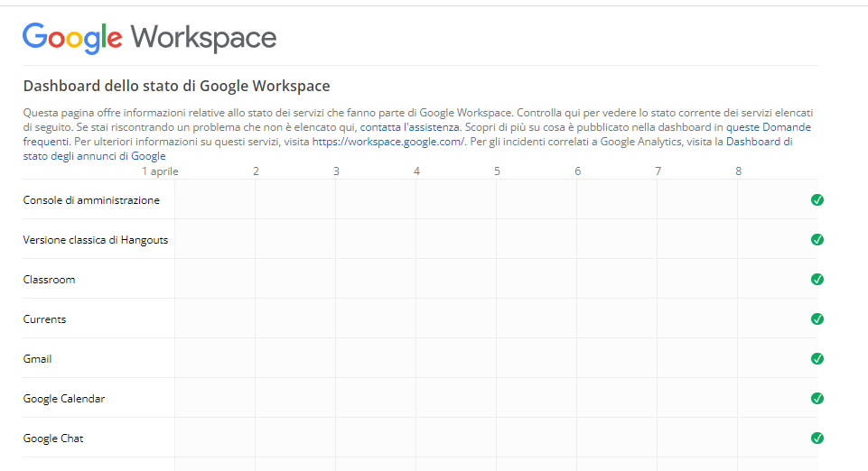This screenshot has height=471, width=868.
Task: Open the https://workspace.google.com/ link
Action: click(388, 142)
